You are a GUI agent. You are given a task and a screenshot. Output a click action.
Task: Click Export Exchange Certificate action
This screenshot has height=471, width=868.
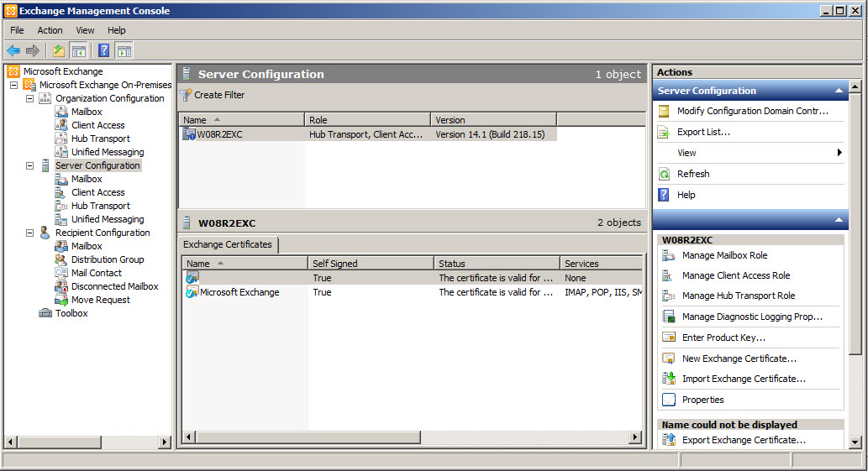point(744,440)
